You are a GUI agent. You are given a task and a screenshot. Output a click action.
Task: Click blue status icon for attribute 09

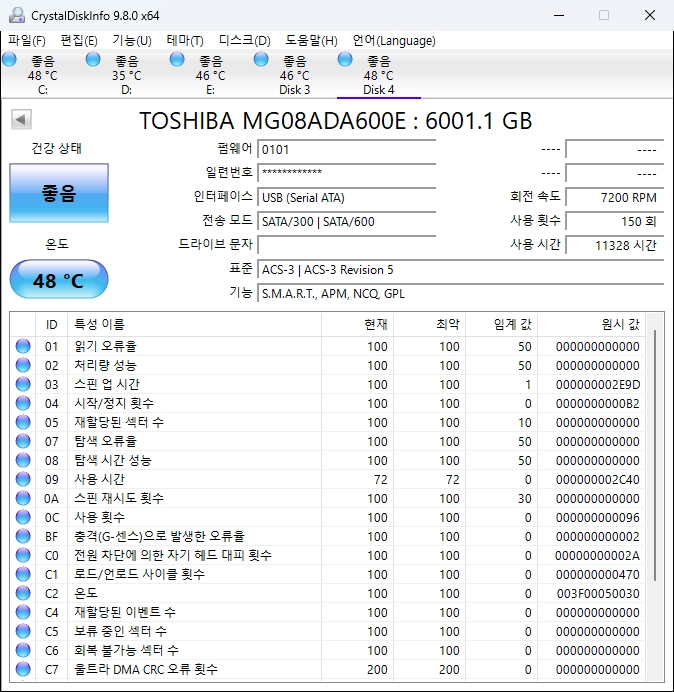click(x=23, y=479)
